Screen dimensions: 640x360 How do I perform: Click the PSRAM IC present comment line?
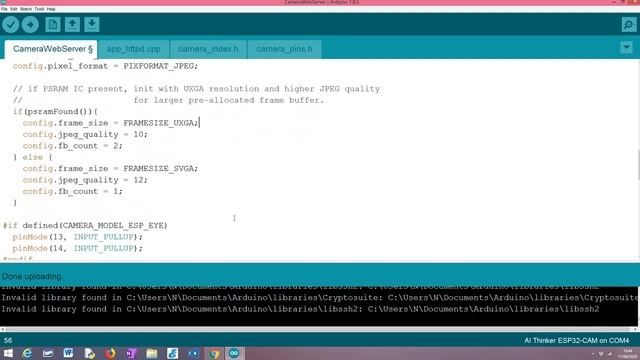pos(196,89)
